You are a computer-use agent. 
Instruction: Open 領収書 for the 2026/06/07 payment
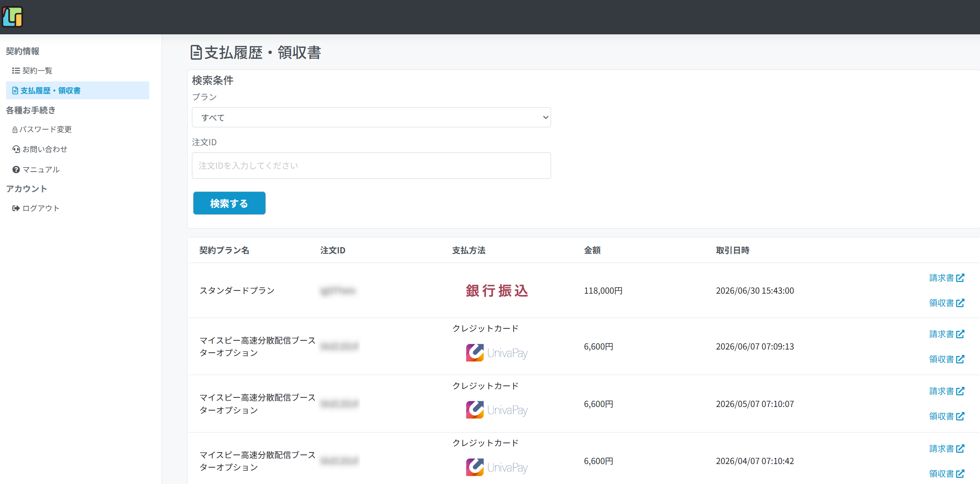(x=946, y=359)
